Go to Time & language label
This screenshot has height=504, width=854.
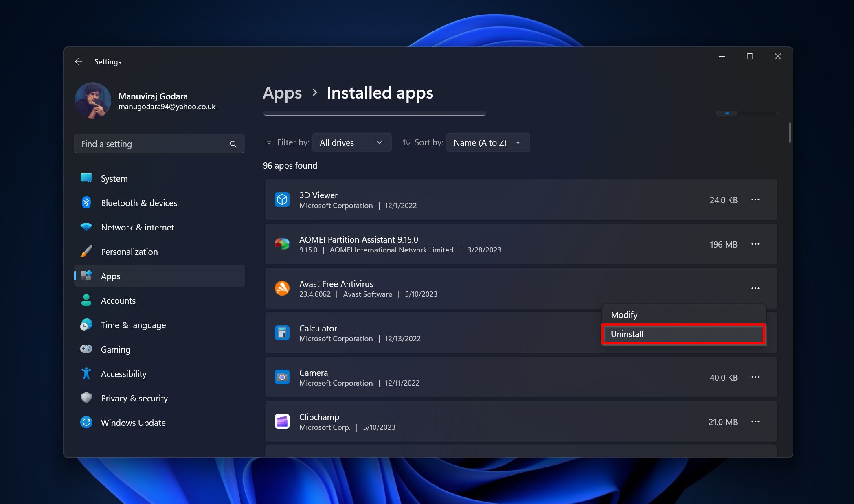(133, 325)
